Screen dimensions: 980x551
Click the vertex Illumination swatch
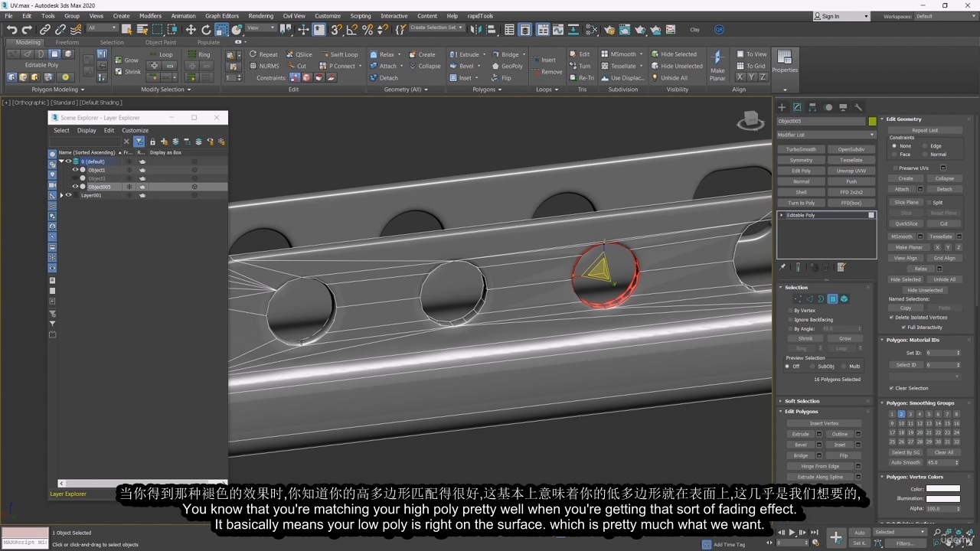click(x=942, y=498)
